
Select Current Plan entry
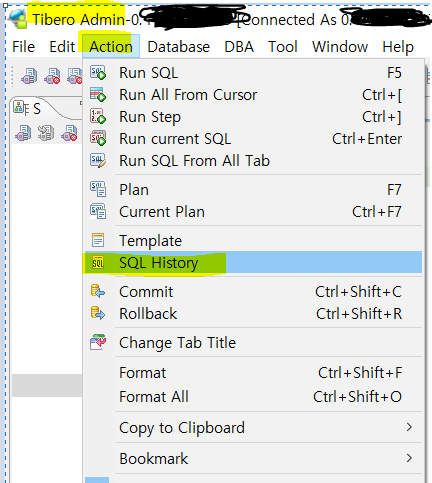253,212
